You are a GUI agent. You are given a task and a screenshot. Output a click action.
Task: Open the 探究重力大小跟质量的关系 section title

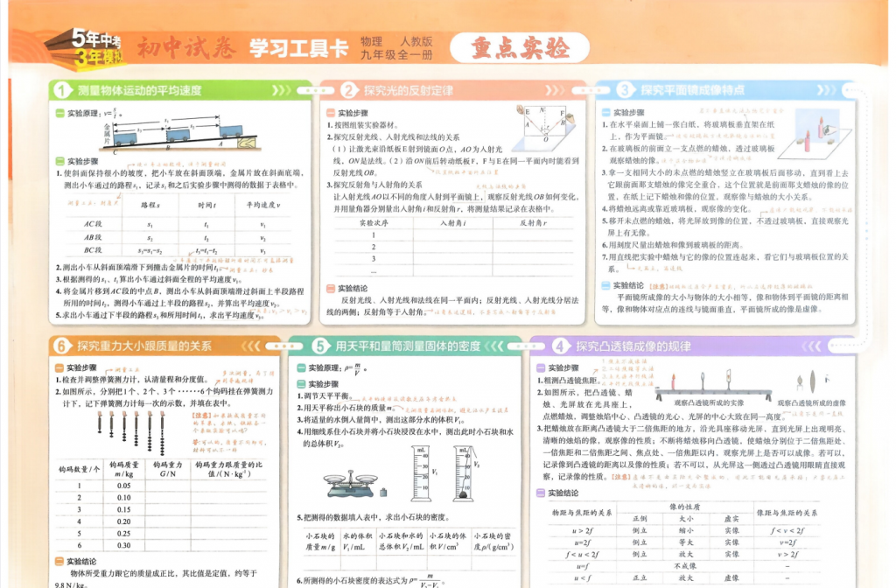(x=144, y=346)
